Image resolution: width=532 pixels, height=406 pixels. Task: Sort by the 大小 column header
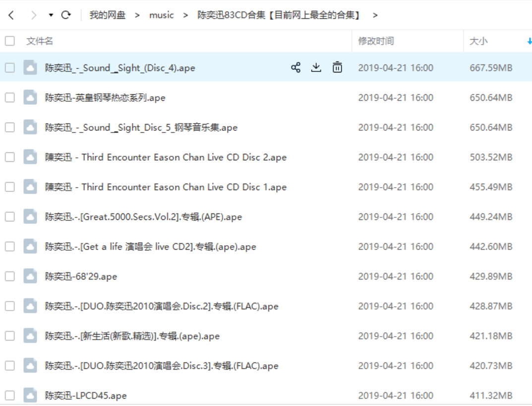point(478,41)
